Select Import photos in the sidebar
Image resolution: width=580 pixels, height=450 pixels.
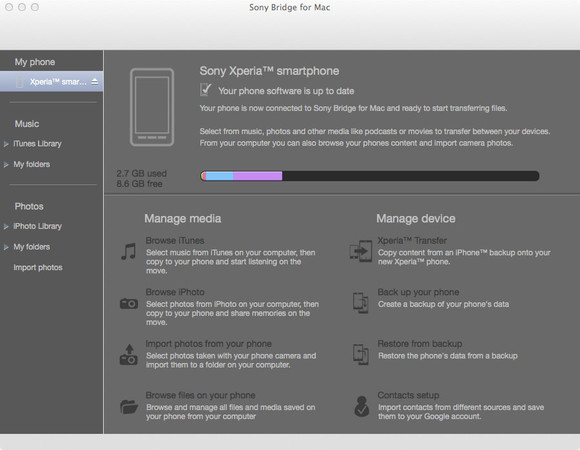[x=38, y=267]
